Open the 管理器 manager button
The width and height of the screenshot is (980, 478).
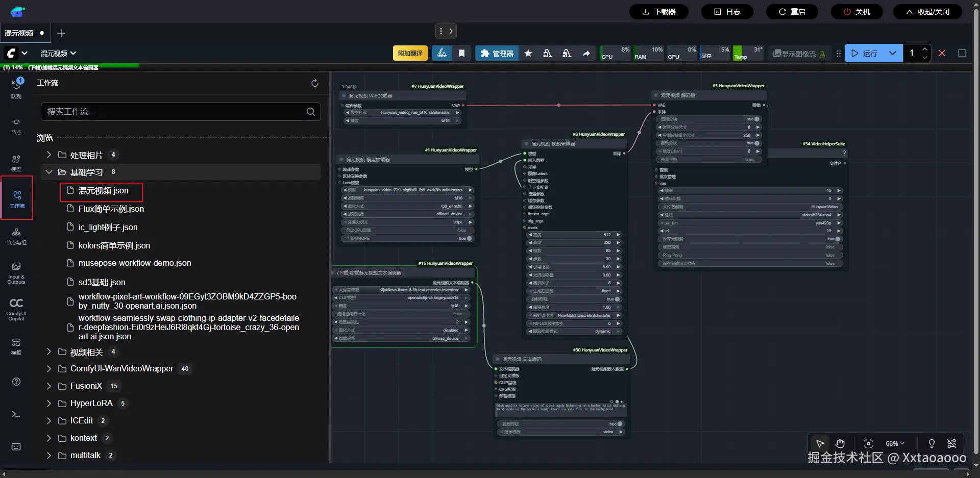(x=497, y=53)
